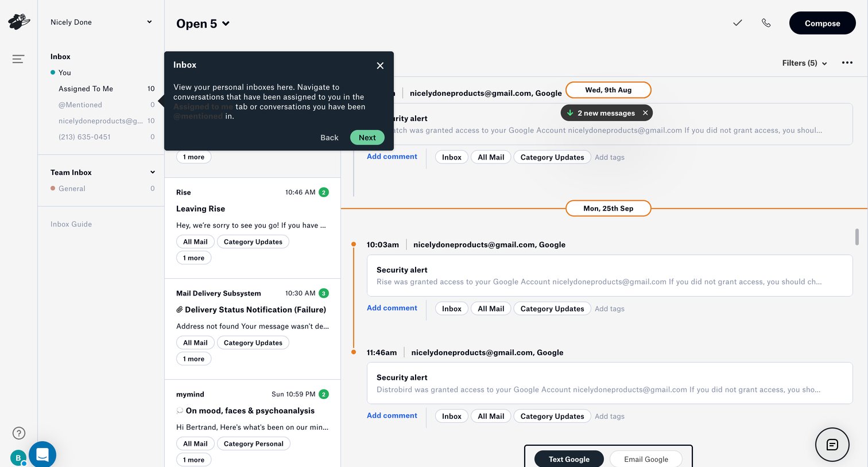The height and width of the screenshot is (467, 868).
Task: Click the 2 new messages pill
Action: [x=606, y=113]
